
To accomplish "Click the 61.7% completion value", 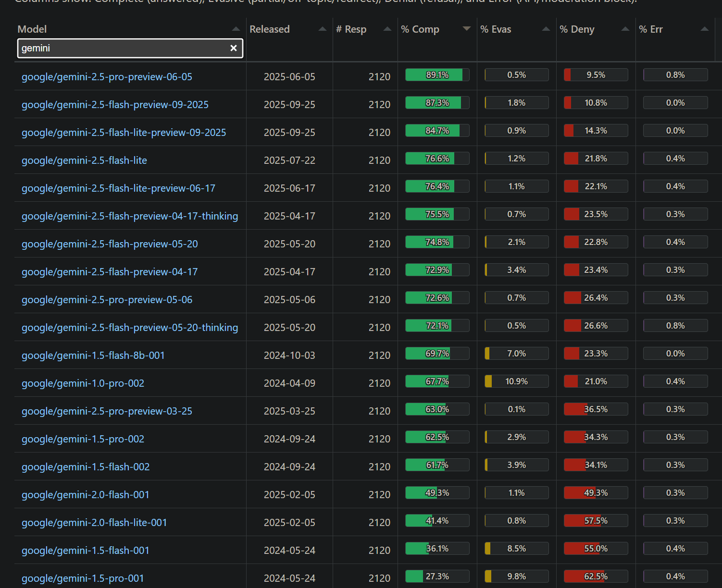I will point(437,465).
